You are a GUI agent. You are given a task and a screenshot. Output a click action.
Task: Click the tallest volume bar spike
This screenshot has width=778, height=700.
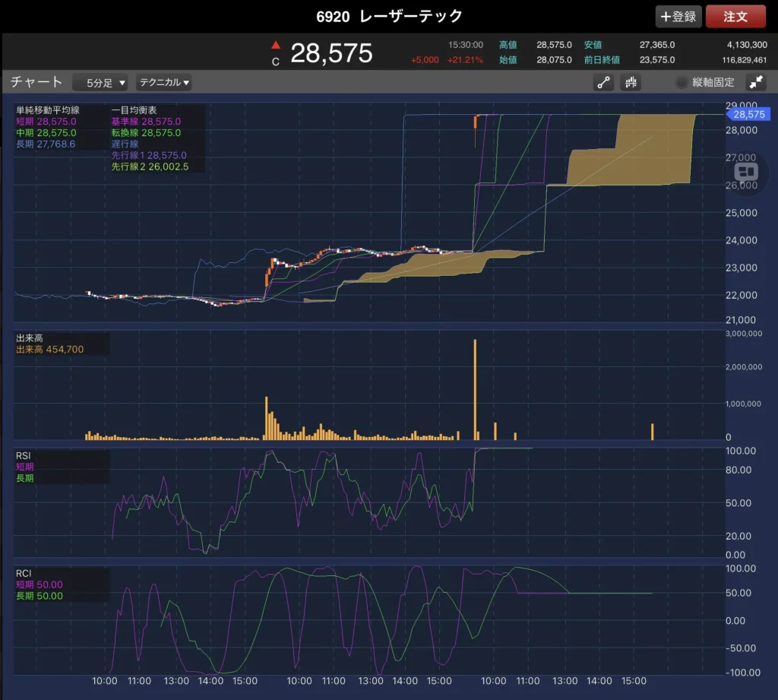point(475,389)
